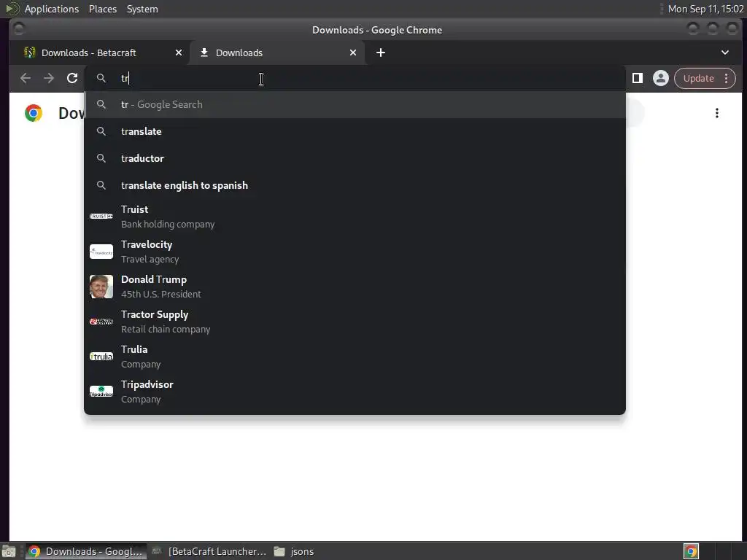Viewport: 747px width, 560px height.
Task: Close the Downloads tab
Action: [x=353, y=52]
